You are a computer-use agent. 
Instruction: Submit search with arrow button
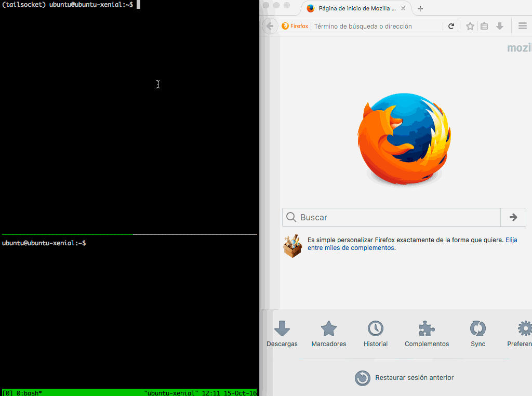[513, 217]
